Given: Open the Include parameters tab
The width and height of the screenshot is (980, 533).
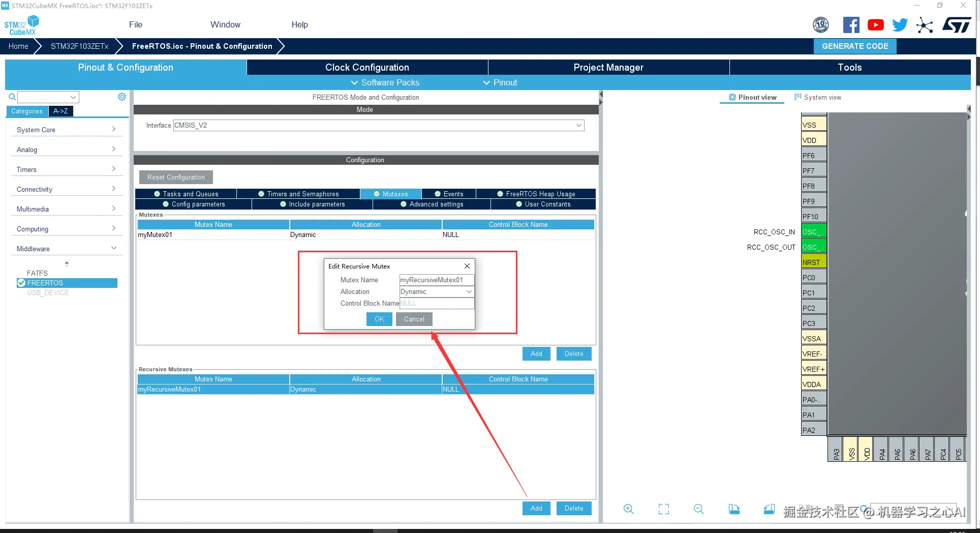Looking at the screenshot, I should [x=313, y=204].
